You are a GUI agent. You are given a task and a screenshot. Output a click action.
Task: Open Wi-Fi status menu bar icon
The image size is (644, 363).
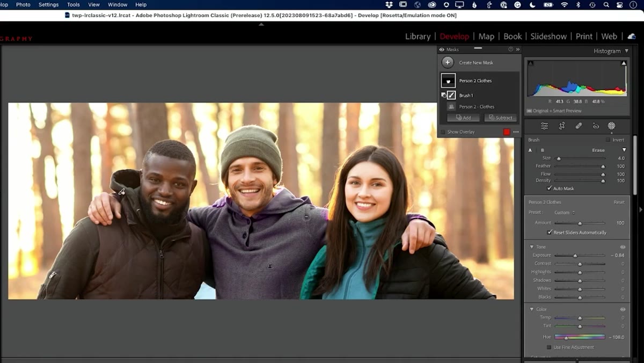coord(564,5)
